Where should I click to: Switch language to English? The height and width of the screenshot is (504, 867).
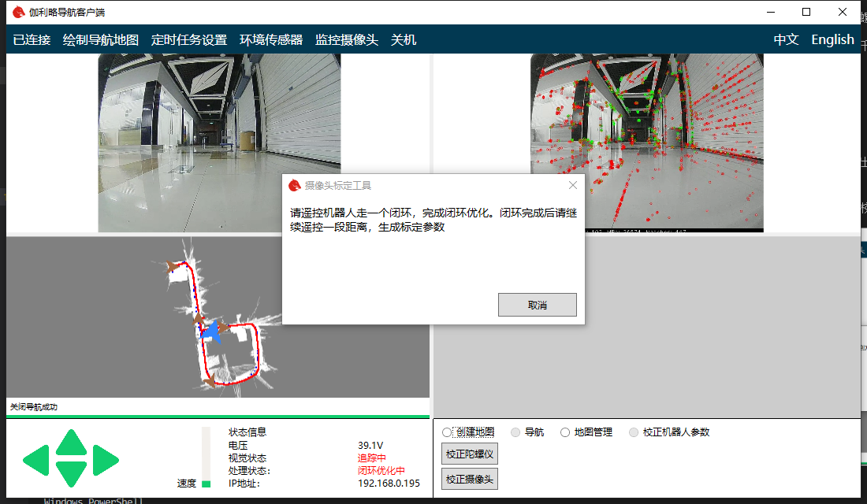832,40
